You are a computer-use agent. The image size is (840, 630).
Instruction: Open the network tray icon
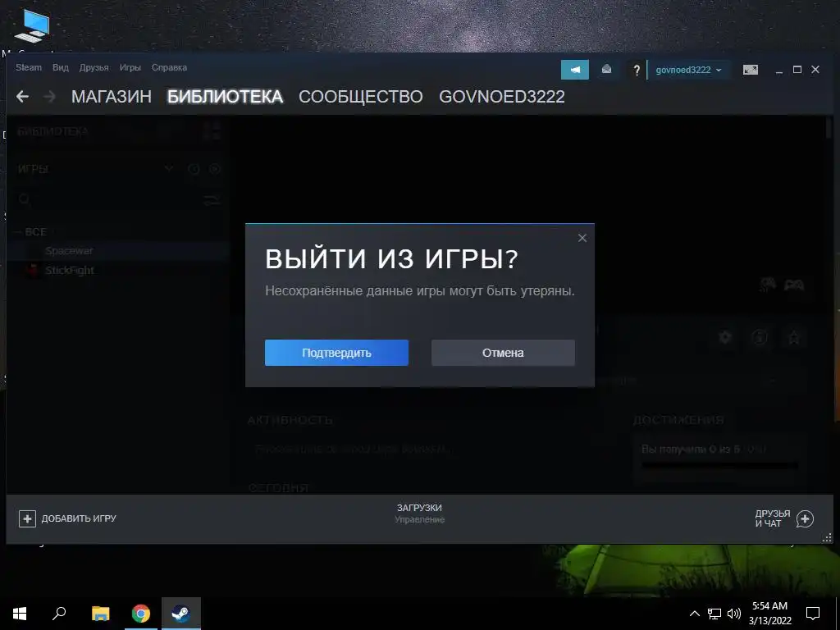point(714,614)
